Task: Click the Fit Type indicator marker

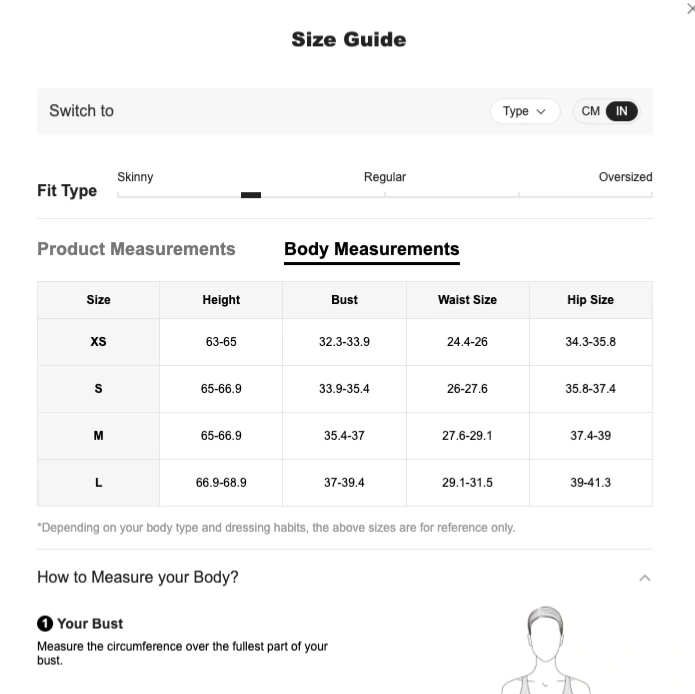Action: 251,195
